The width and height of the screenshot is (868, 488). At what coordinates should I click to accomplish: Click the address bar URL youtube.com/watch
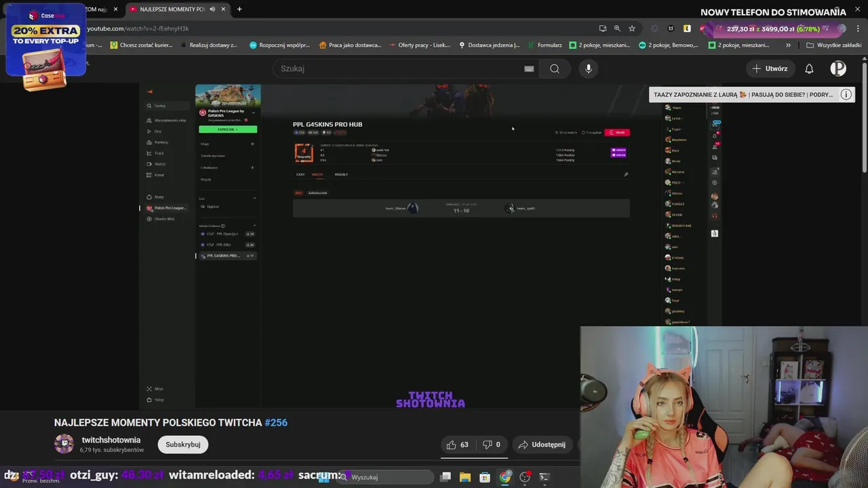point(138,28)
